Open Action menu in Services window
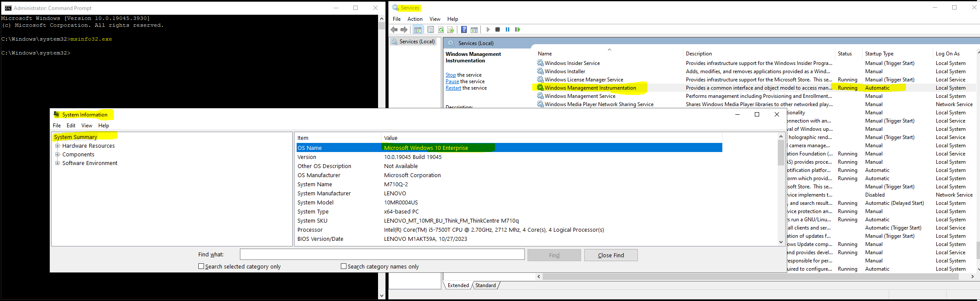The image size is (980, 301). (415, 19)
